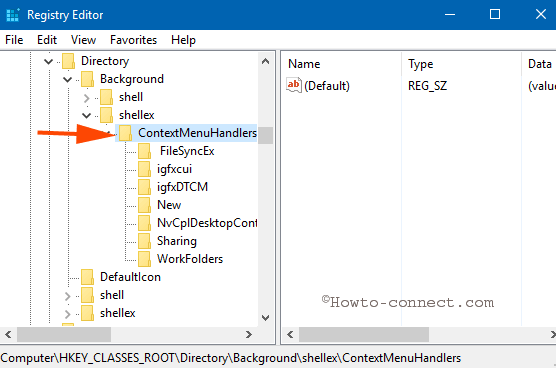The image size is (556, 368).
Task: Expand the shellex key below DefaultIcon
Action: (x=67, y=314)
